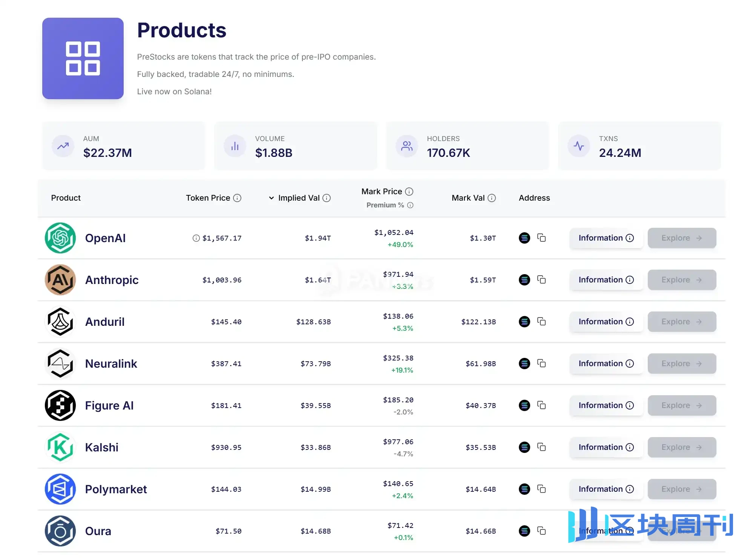The image size is (750, 560).
Task: Click the Token Price info icon in header
Action: 237,198
